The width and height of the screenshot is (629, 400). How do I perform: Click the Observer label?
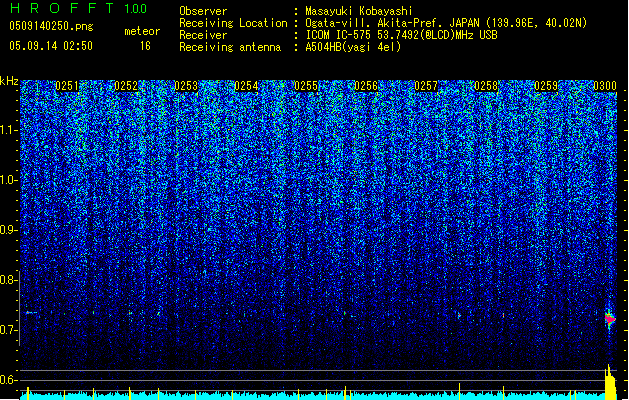click(x=203, y=11)
